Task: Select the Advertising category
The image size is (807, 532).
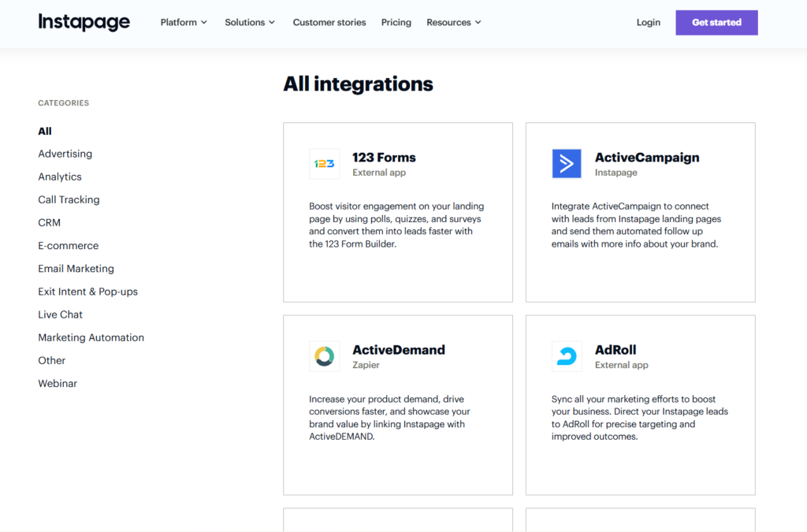Action: tap(65, 153)
